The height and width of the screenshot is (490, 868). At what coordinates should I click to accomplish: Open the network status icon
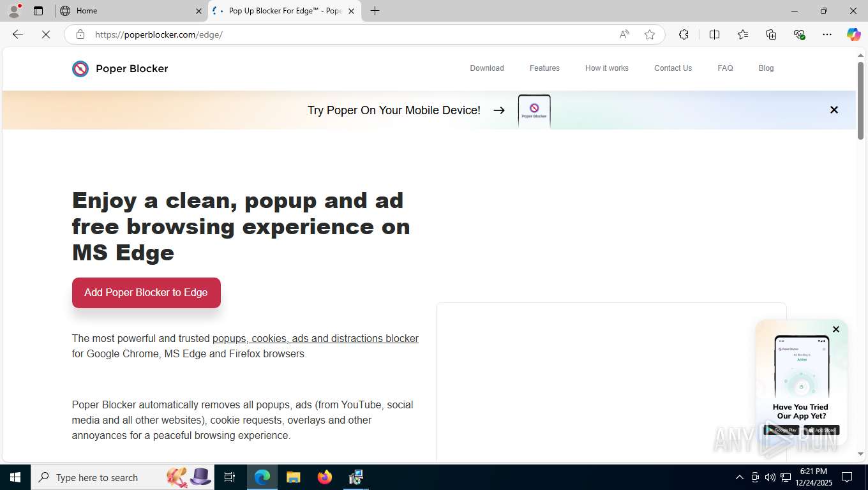point(786,477)
